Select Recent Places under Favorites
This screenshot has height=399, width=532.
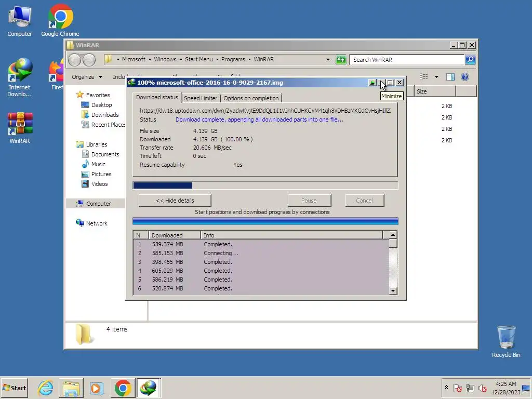point(103,125)
